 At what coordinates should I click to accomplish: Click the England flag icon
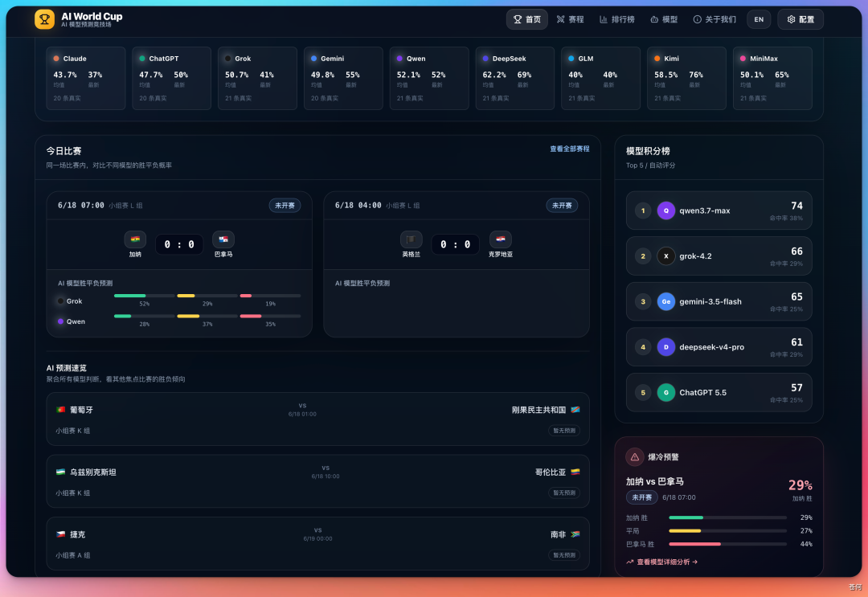411,239
